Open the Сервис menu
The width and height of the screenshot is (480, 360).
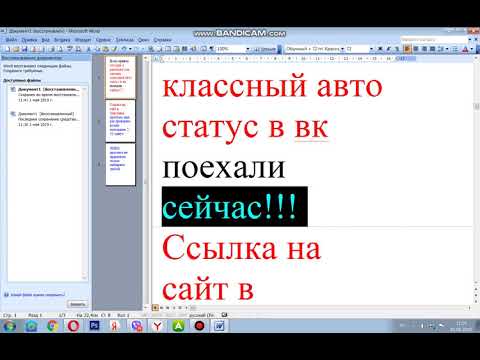point(103,40)
